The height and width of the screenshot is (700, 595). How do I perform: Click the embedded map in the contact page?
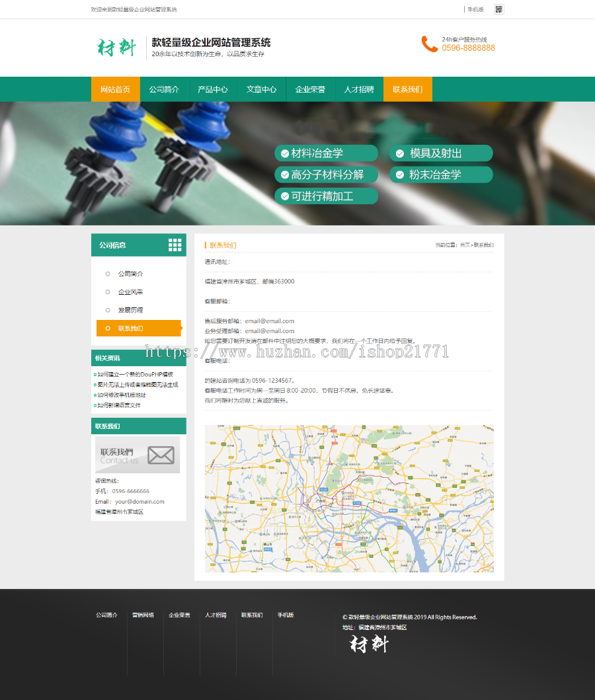pyautogui.click(x=349, y=498)
